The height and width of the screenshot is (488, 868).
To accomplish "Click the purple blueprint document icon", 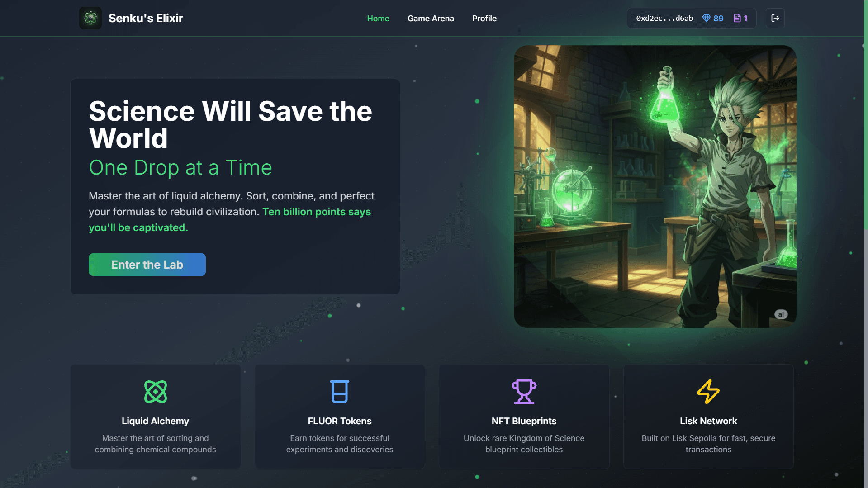I will pos(737,18).
